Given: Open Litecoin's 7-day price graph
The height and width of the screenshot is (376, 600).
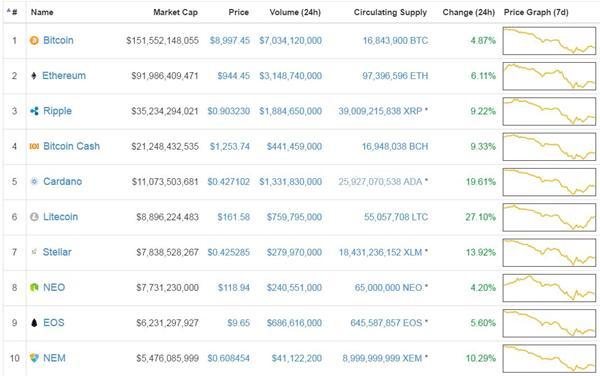Looking at the screenshot, I should click(x=549, y=217).
